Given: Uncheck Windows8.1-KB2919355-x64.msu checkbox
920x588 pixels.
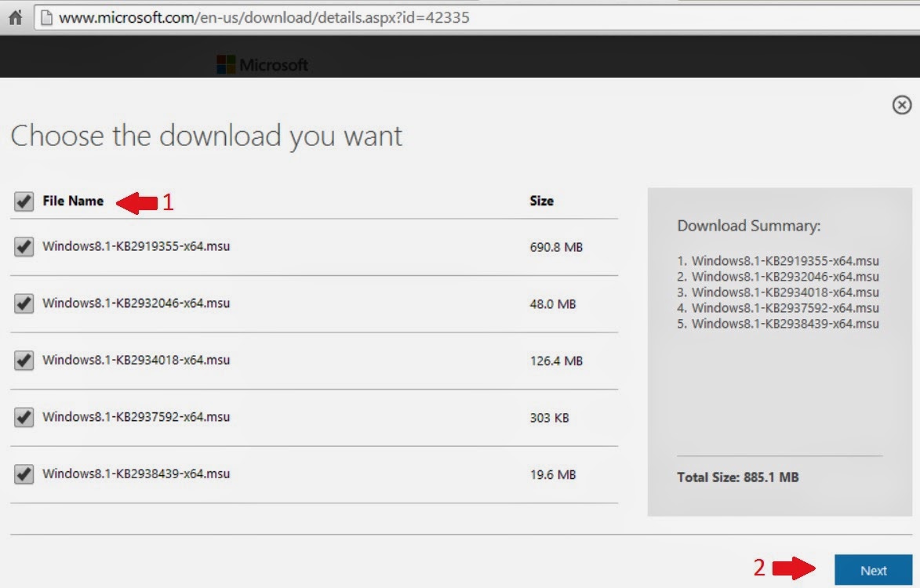Looking at the screenshot, I should click(24, 246).
